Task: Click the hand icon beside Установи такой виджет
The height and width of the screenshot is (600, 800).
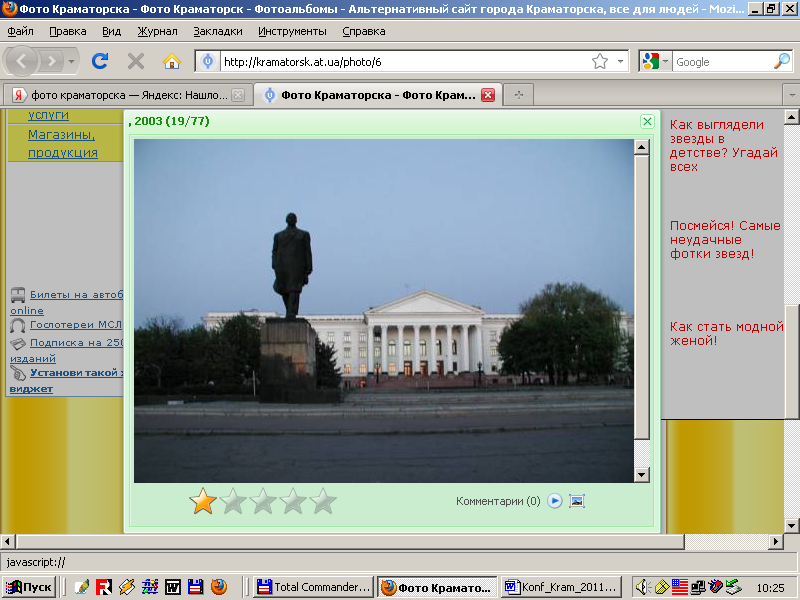Action: click(18, 373)
